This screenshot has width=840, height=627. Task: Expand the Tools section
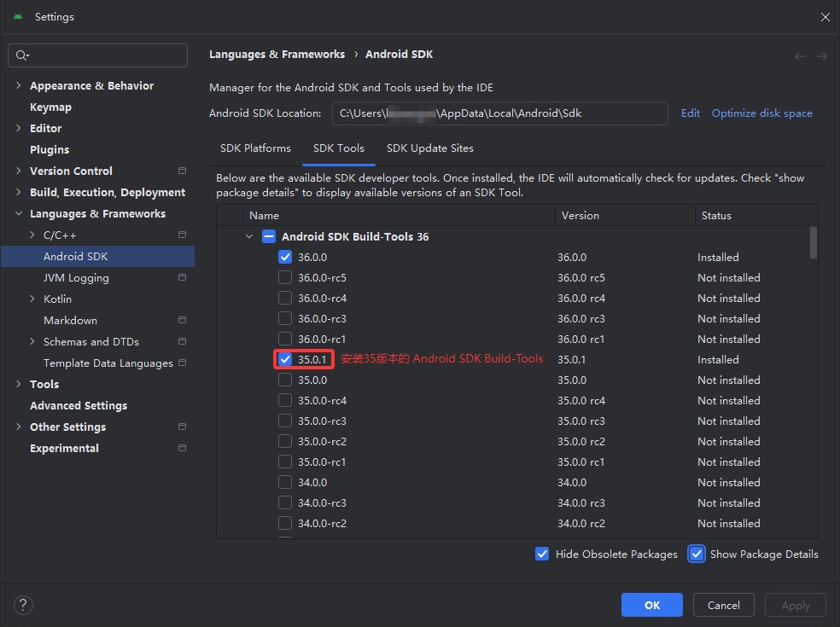pyautogui.click(x=19, y=384)
